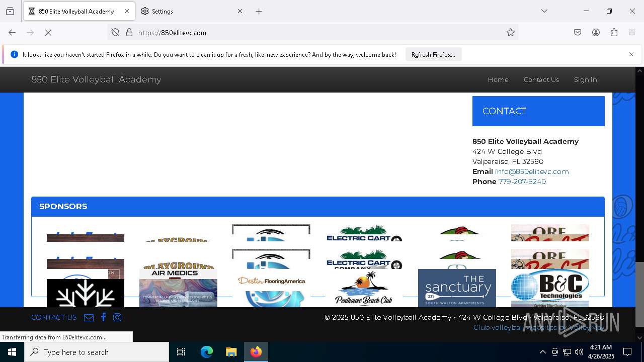Open Task View on the taskbar
Viewport: 644px width, 362px height.
[x=181, y=352]
